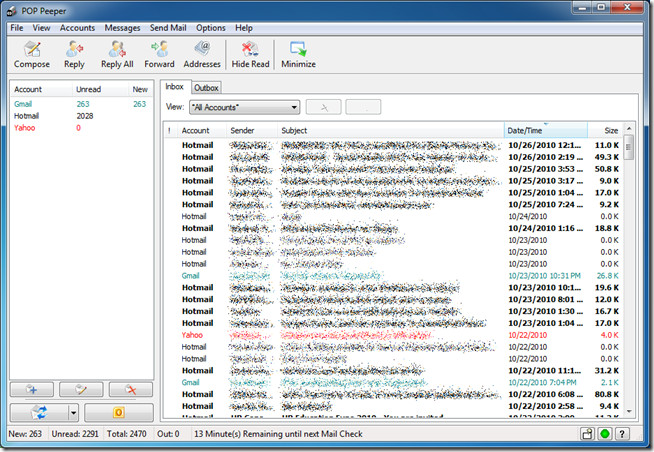Screen dimensions: 654x452
Task: Click the edit account pencil button
Action: coord(81,389)
